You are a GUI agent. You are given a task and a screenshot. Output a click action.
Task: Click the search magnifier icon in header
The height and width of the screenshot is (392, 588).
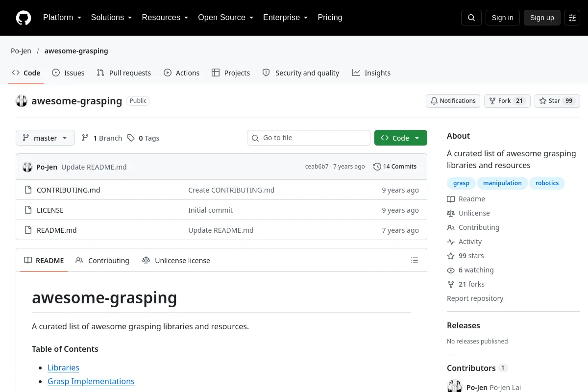coord(471,18)
